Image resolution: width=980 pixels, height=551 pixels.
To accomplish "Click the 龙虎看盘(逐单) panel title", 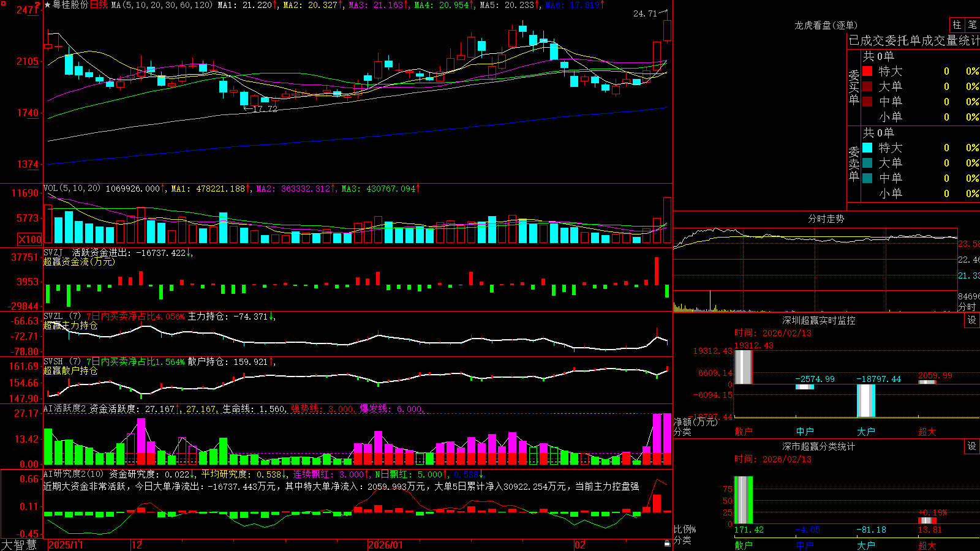I will pyautogui.click(x=826, y=25).
